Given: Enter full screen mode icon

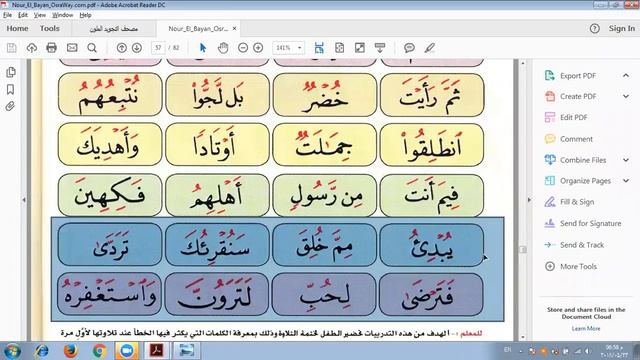Looking at the screenshot, I should (360, 48).
